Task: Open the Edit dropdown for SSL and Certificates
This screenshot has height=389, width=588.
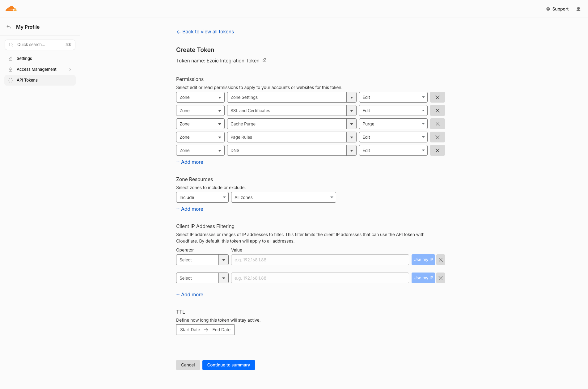Action: click(393, 111)
